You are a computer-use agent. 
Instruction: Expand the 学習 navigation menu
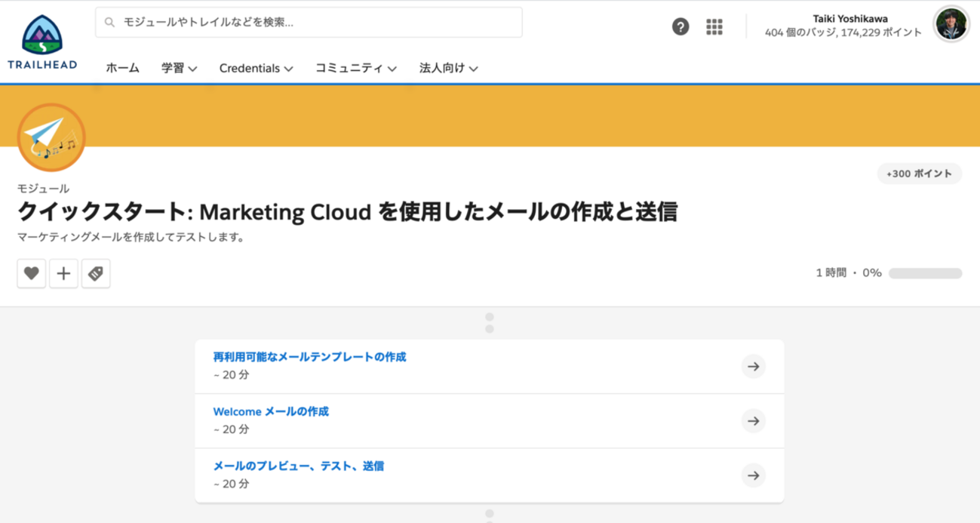pos(180,68)
